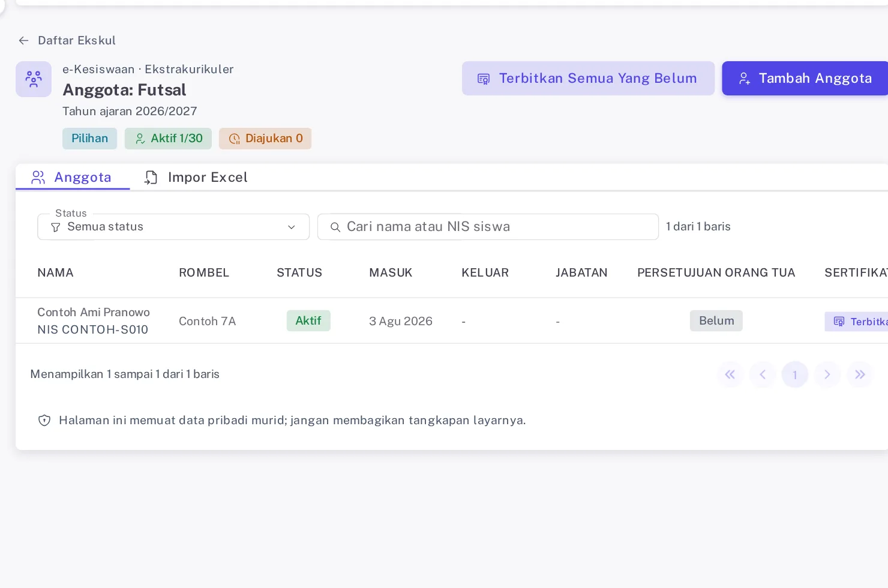Screen dimensions: 888x588
Task: Click the Tambah Anggota button
Action: tap(805, 78)
